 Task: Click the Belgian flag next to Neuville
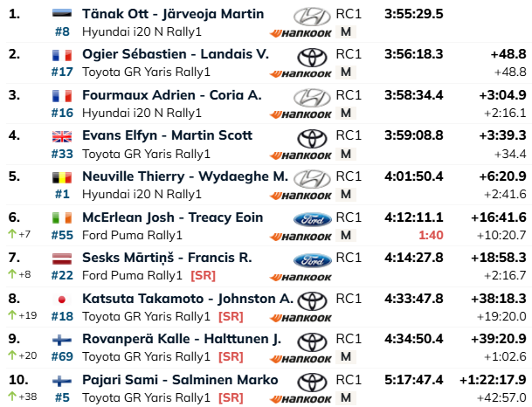(62, 177)
